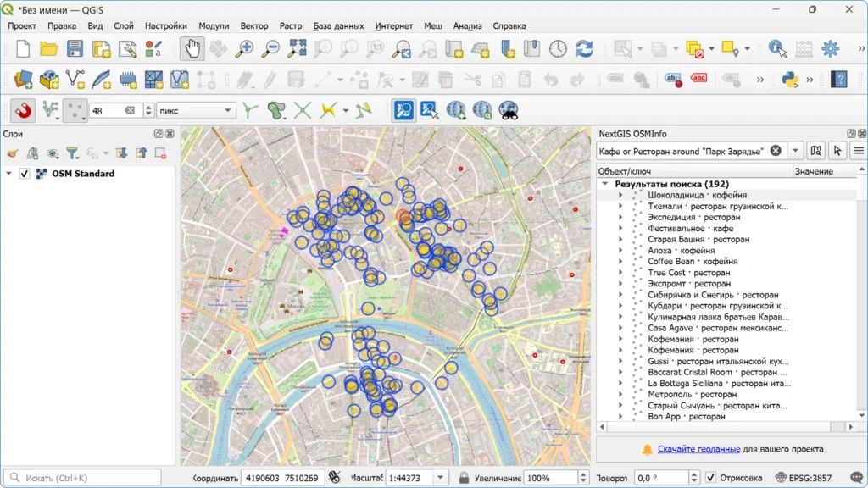Expand the OSM Standard layer node

coord(8,174)
